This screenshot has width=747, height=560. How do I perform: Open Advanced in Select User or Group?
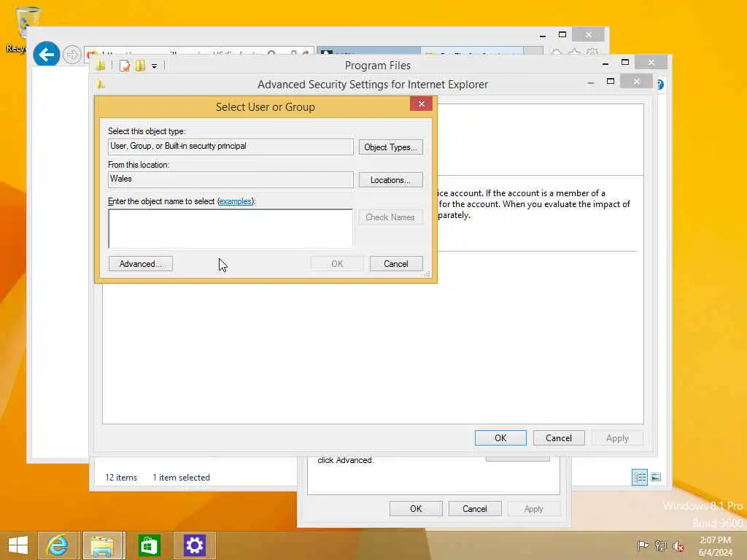[x=141, y=264]
